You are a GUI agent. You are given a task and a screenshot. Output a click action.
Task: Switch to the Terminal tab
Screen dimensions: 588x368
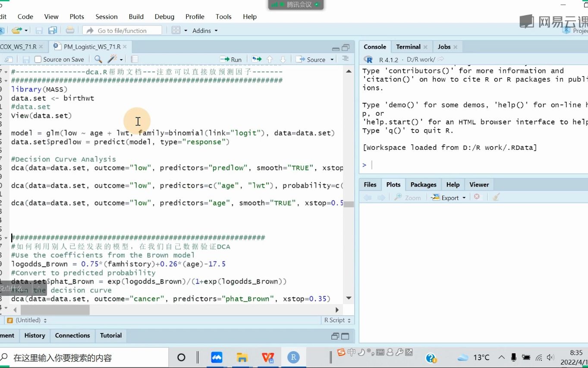tap(408, 47)
